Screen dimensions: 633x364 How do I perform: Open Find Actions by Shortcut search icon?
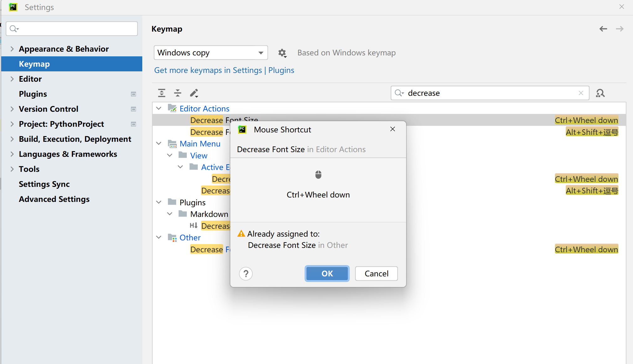[x=601, y=93]
